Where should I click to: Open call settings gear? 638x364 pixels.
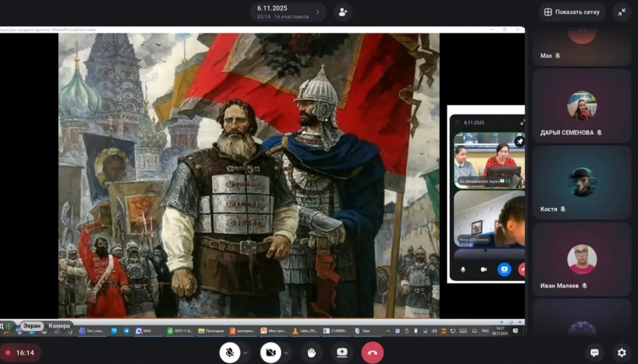[622, 352]
